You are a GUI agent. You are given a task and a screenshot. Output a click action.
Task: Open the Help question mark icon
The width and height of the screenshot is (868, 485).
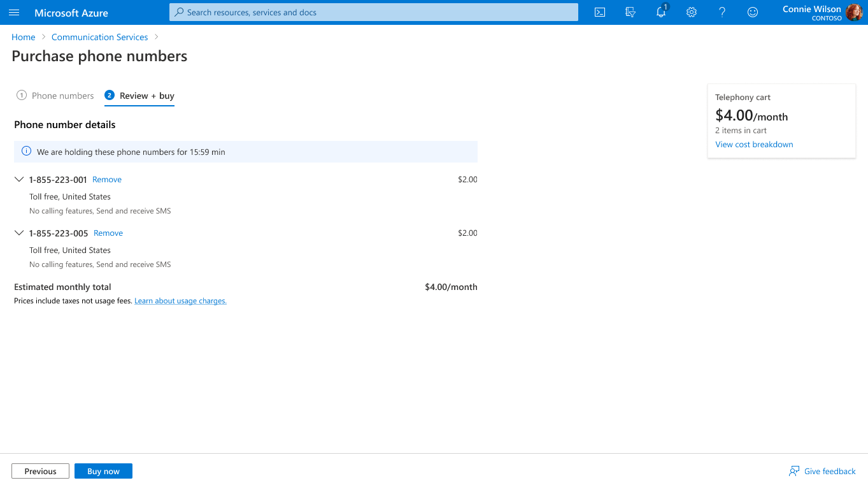(722, 12)
